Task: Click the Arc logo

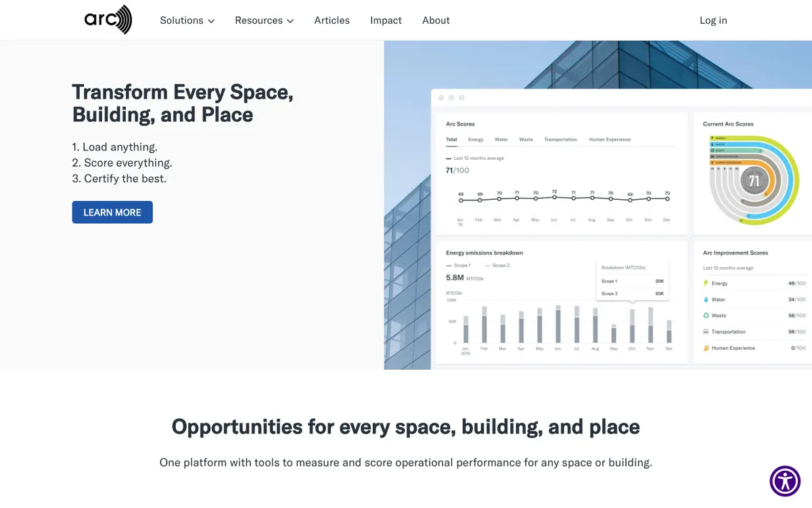Action: tap(108, 20)
